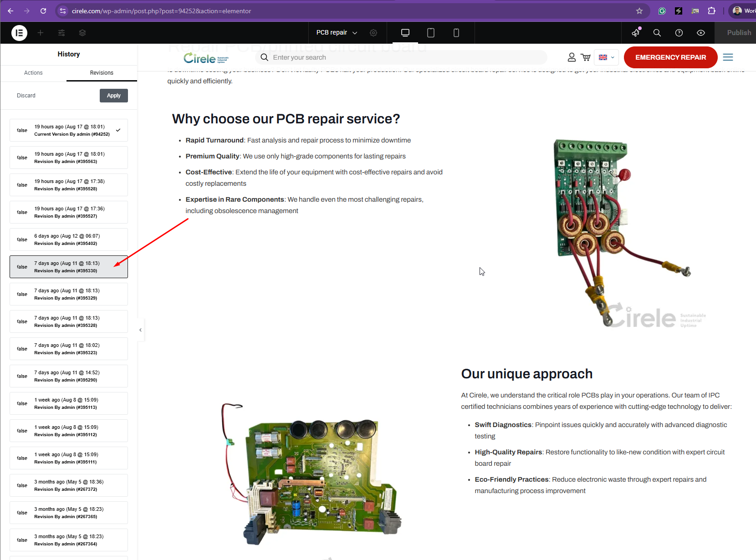The width and height of the screenshot is (756, 560).
Task: Open the hamburger menu icon
Action: click(728, 57)
